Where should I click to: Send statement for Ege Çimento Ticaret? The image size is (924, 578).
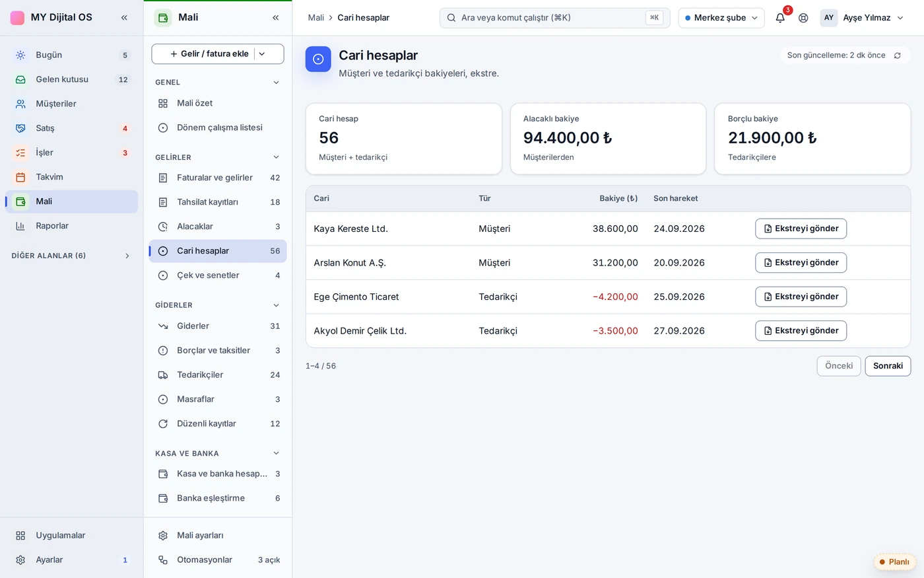click(x=801, y=297)
